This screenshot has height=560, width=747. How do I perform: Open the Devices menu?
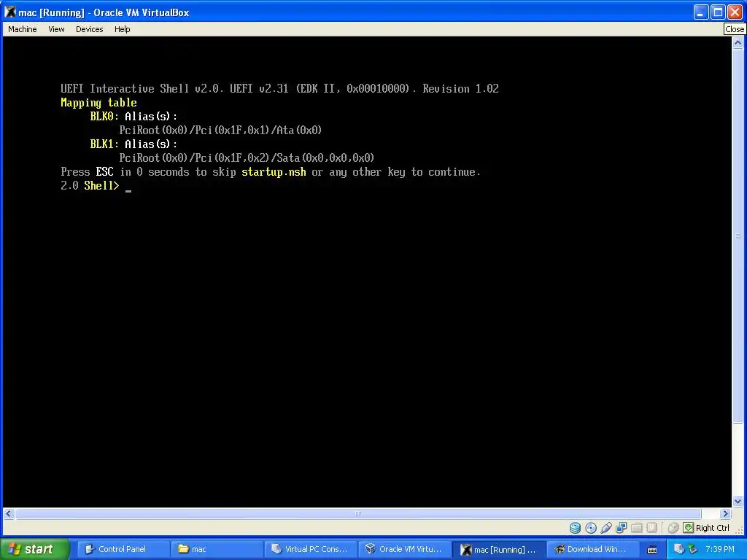(89, 29)
